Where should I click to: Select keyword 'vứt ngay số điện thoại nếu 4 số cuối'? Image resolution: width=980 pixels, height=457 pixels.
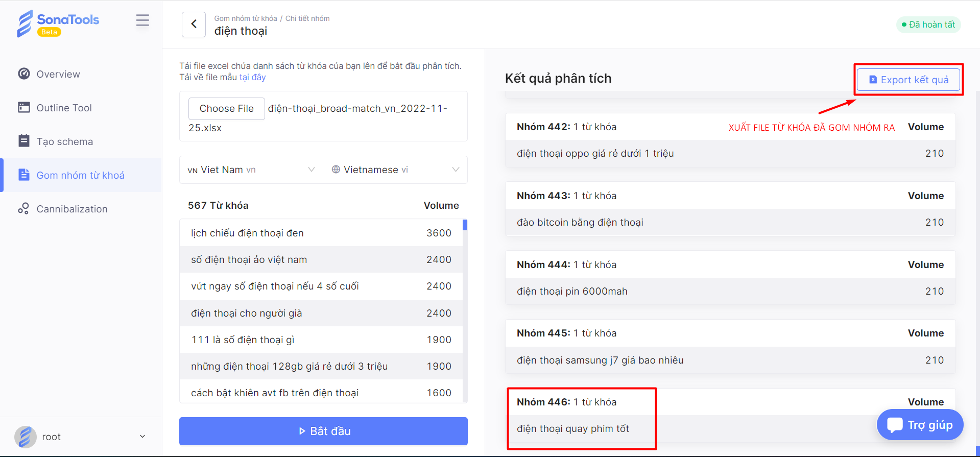pyautogui.click(x=321, y=286)
